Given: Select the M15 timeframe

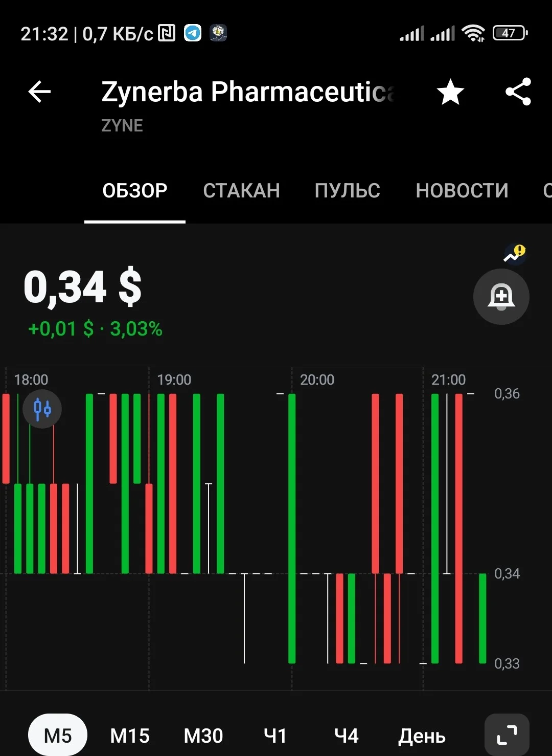Looking at the screenshot, I should [x=130, y=736].
